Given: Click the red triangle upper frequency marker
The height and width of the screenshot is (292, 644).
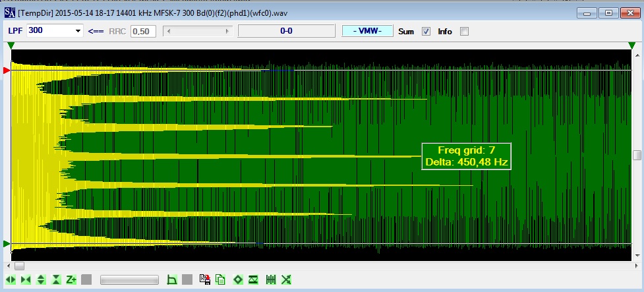Looking at the screenshot, I should [6, 71].
